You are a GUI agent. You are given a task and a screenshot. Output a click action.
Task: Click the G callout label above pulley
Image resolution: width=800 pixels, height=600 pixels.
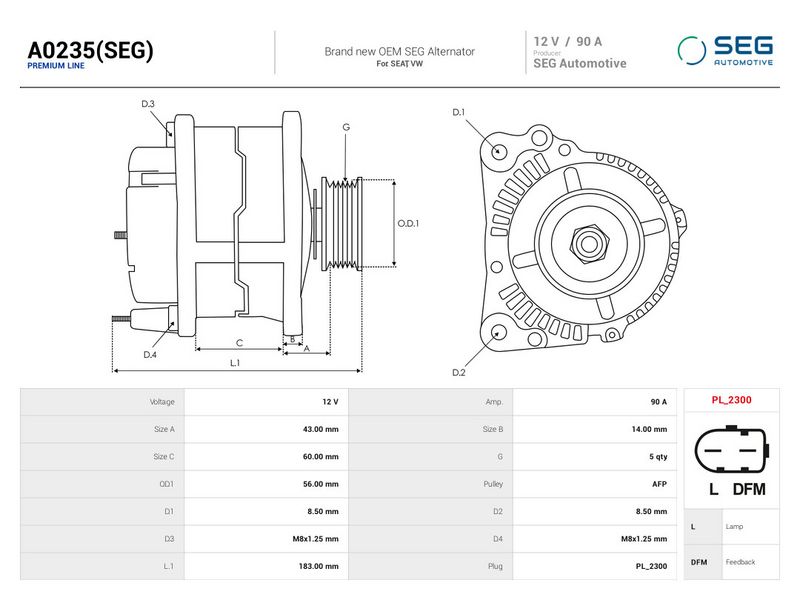click(346, 127)
